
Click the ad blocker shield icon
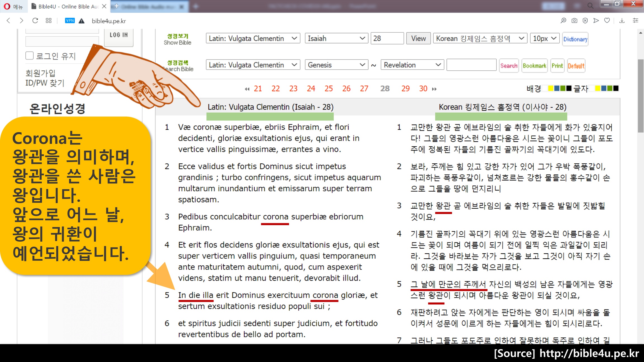coord(585,21)
